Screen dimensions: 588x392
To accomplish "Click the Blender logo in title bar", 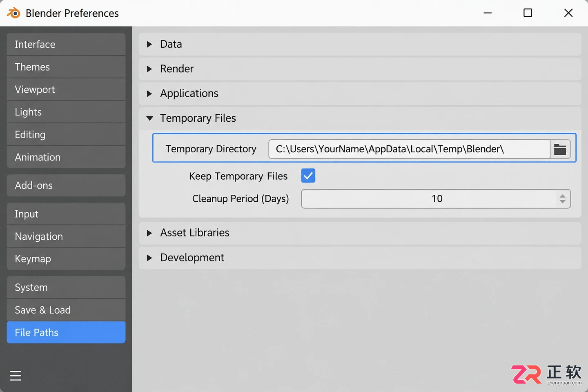I will [x=13, y=13].
